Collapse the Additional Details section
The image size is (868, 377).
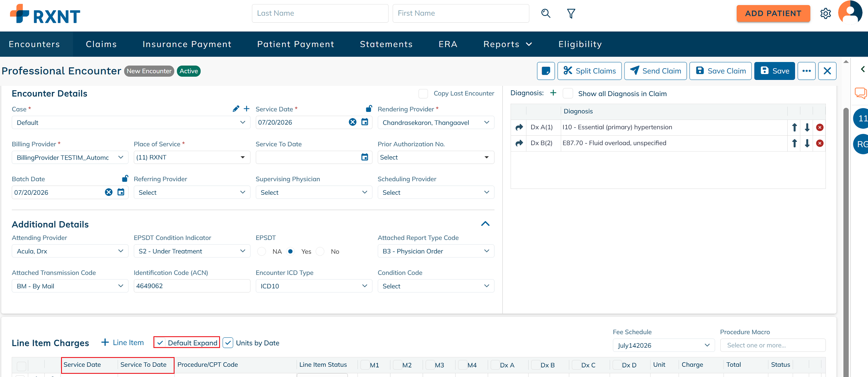pyautogui.click(x=485, y=224)
